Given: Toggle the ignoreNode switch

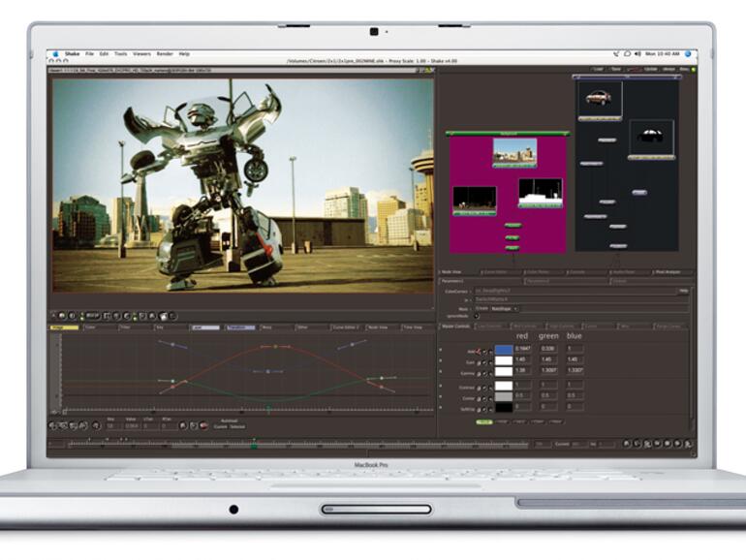Looking at the screenshot, I should (x=477, y=316).
